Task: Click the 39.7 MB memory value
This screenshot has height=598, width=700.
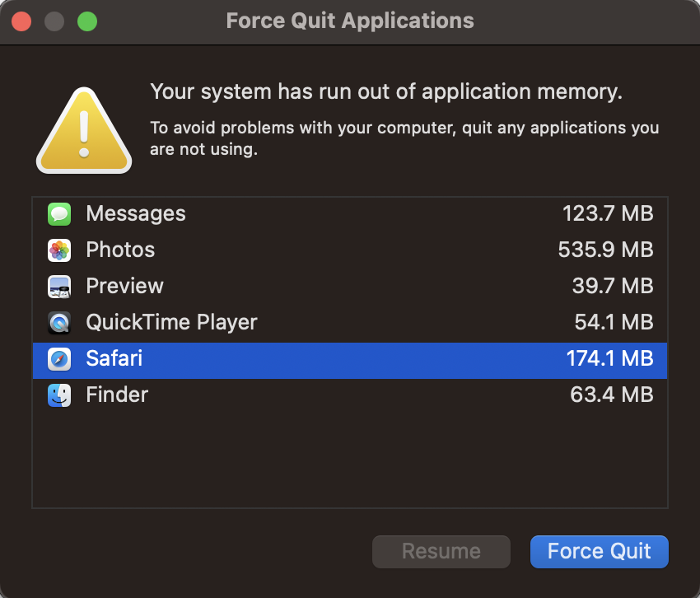Action: click(613, 286)
